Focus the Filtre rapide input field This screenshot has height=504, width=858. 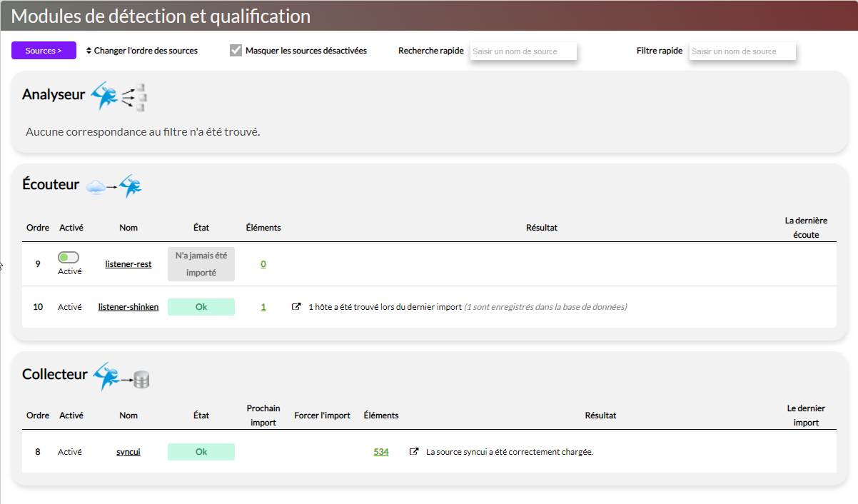coord(742,51)
